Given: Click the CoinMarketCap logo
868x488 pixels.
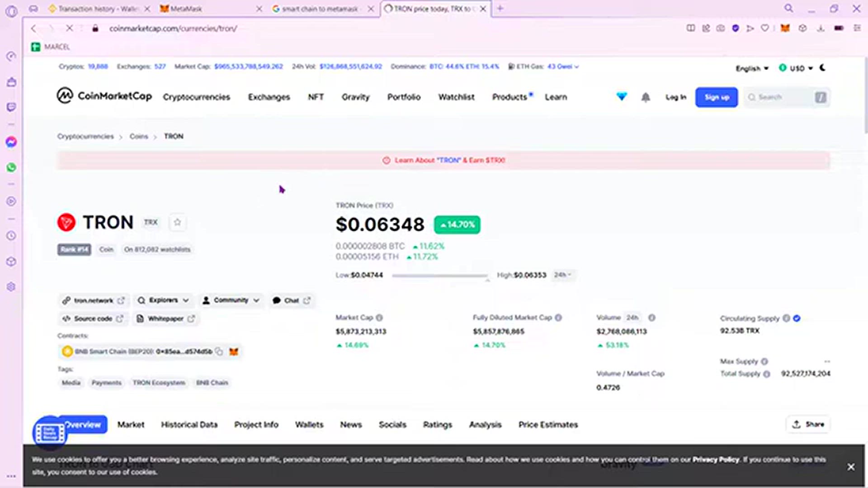Looking at the screenshot, I should tap(104, 96).
